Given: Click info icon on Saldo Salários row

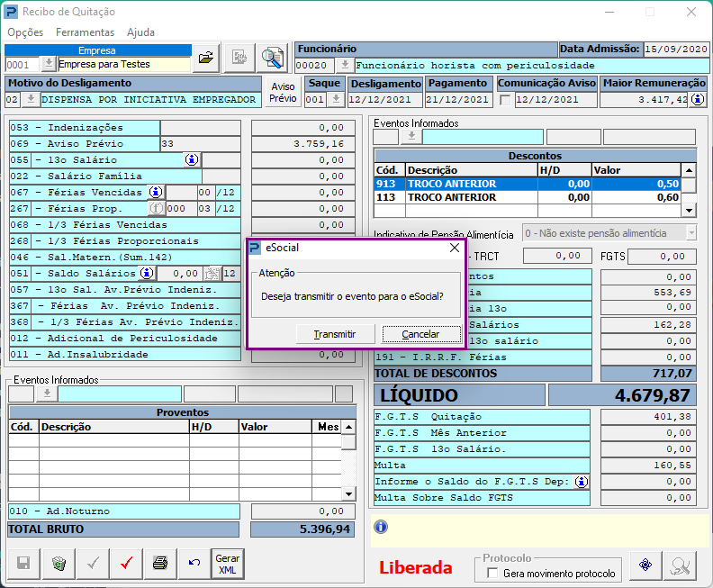Looking at the screenshot, I should coord(147,273).
